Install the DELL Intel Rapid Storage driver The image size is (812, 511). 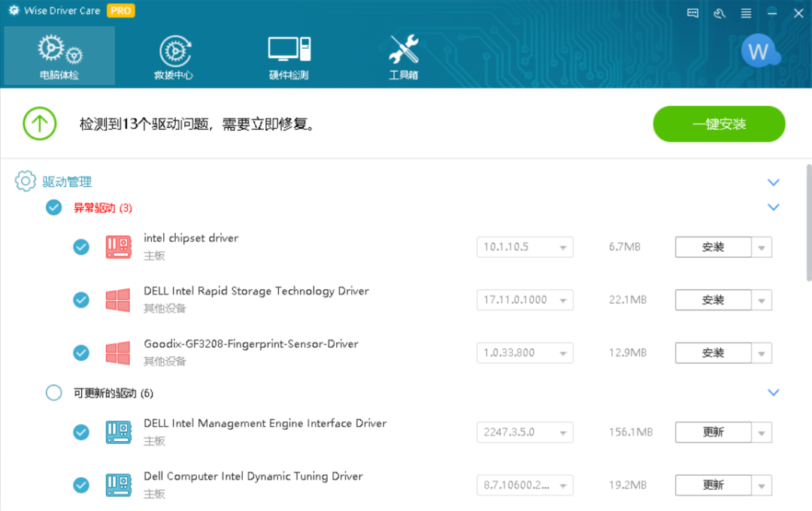pos(713,300)
